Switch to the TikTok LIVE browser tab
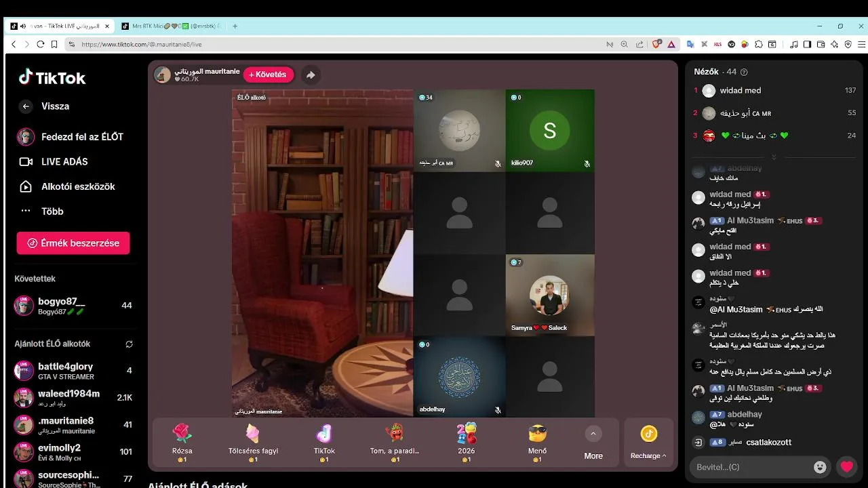868x488 pixels. click(60, 26)
